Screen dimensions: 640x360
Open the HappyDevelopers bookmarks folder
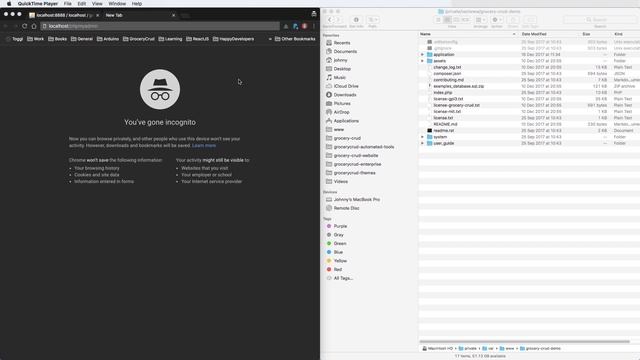tap(233, 39)
